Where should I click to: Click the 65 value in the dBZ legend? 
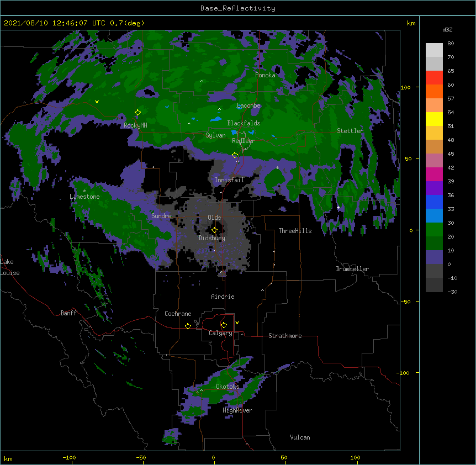coord(451,71)
